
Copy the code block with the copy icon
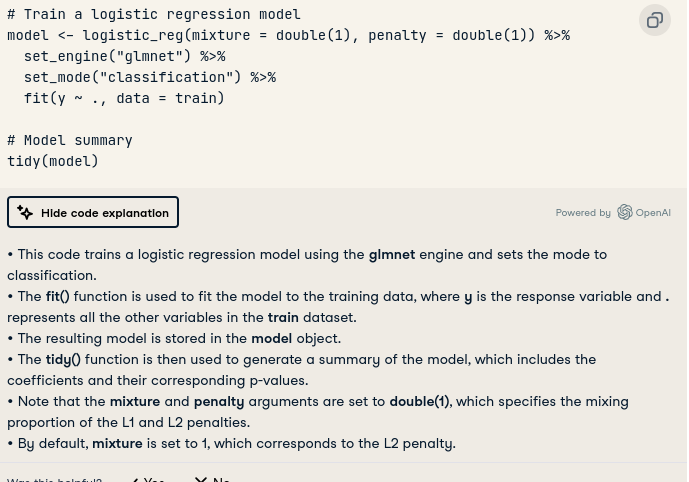point(654,20)
